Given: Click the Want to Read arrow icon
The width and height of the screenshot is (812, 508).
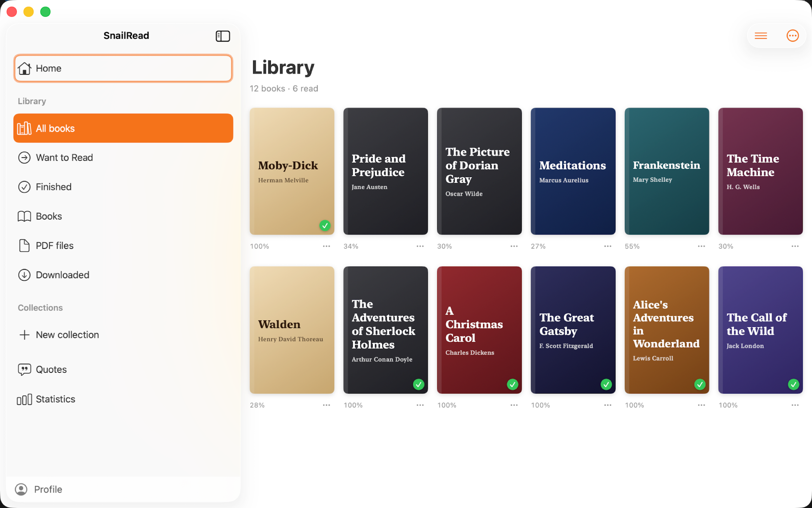Looking at the screenshot, I should (x=24, y=157).
